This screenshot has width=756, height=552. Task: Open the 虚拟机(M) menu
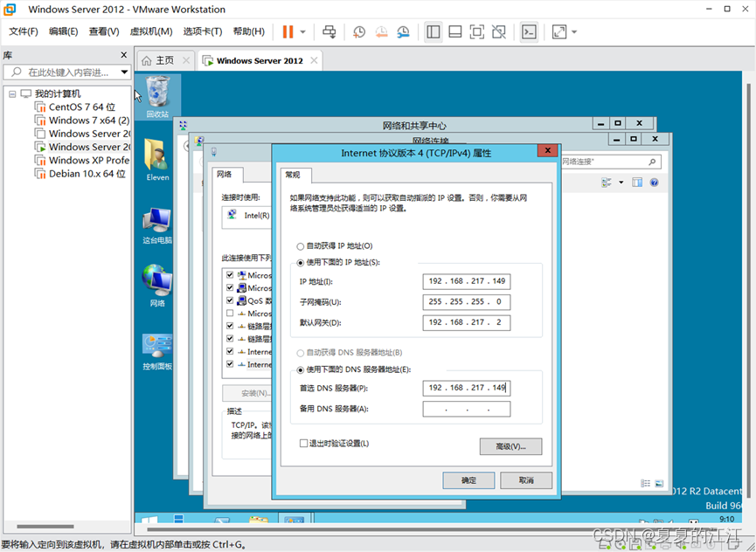pos(151,31)
